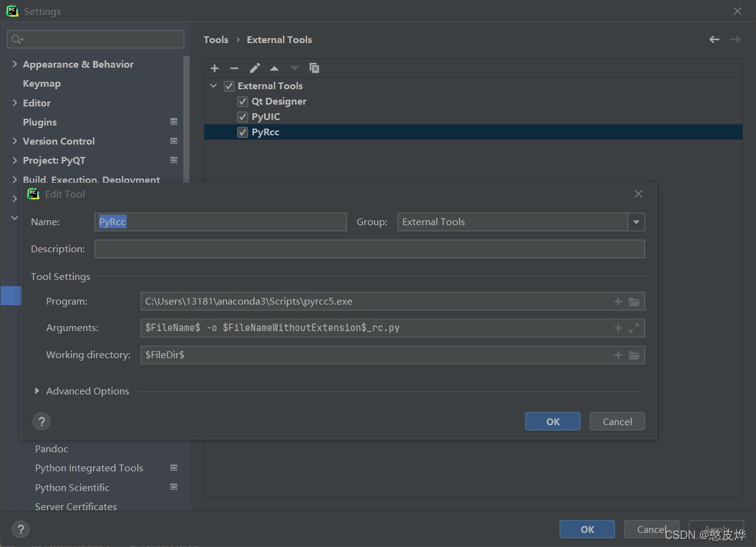
Task: Expand Appearance & Behavior settings
Action: pyautogui.click(x=15, y=64)
